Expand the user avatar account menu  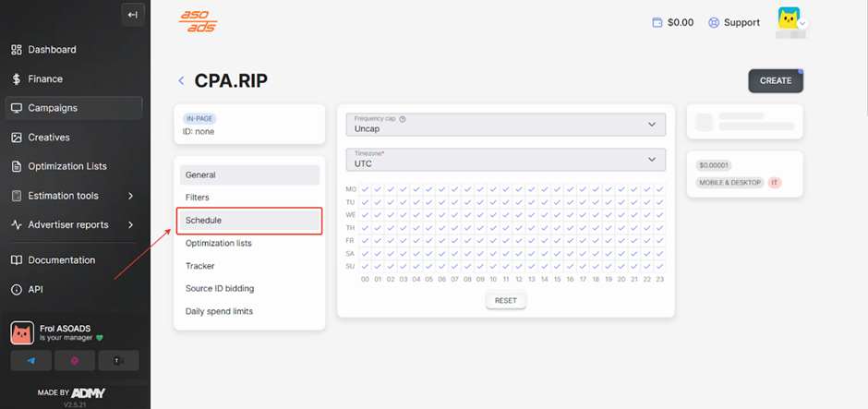point(791,21)
